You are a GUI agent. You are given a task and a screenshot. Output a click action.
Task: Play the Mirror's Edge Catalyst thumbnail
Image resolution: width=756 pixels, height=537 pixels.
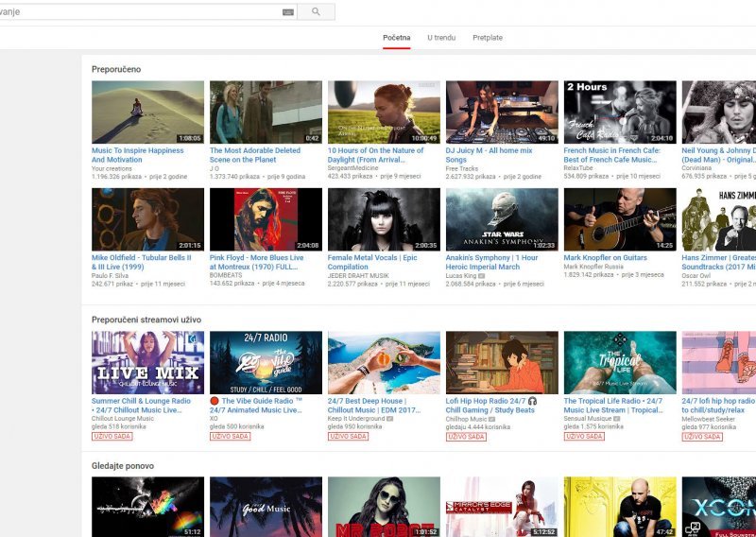coord(502,507)
